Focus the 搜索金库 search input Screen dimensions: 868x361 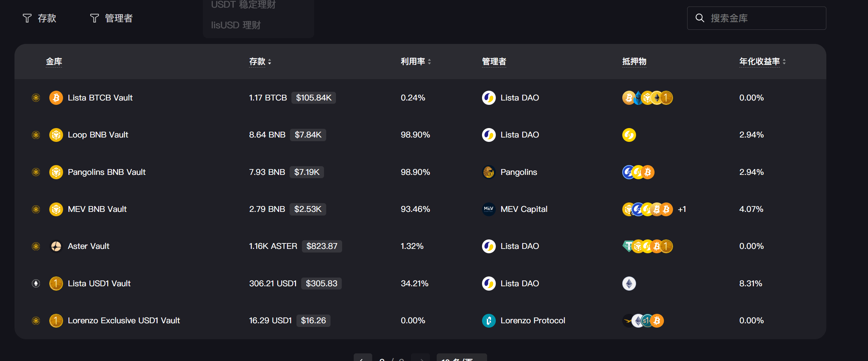pos(757,18)
